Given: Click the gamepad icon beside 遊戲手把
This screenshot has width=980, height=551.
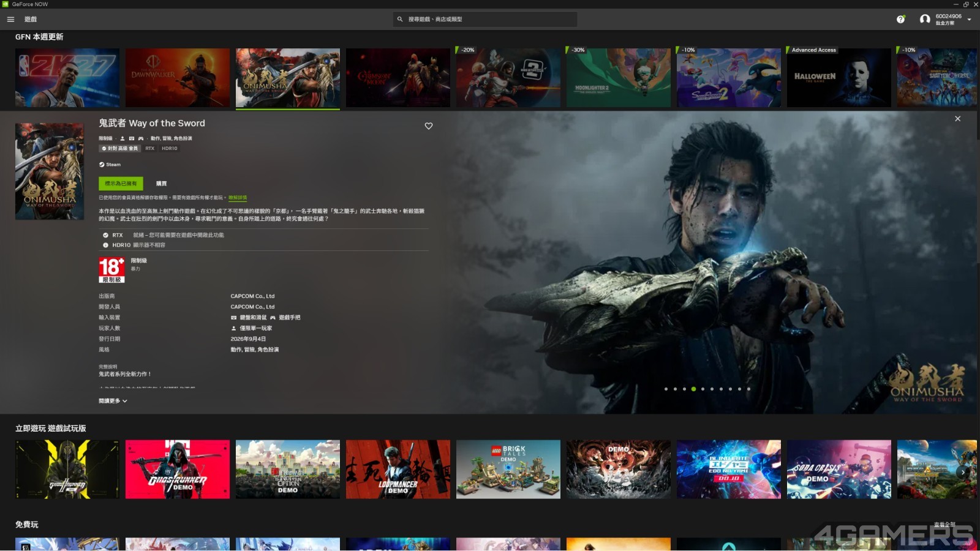Looking at the screenshot, I should (x=273, y=318).
